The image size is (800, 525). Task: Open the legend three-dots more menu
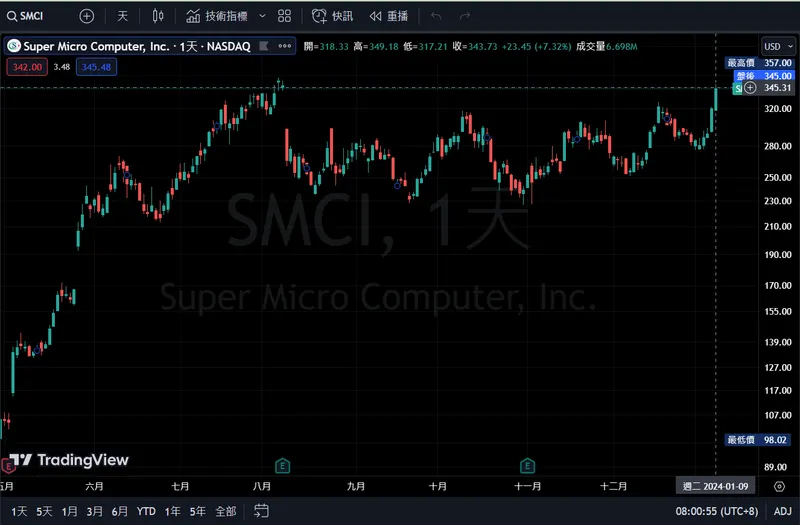point(285,46)
